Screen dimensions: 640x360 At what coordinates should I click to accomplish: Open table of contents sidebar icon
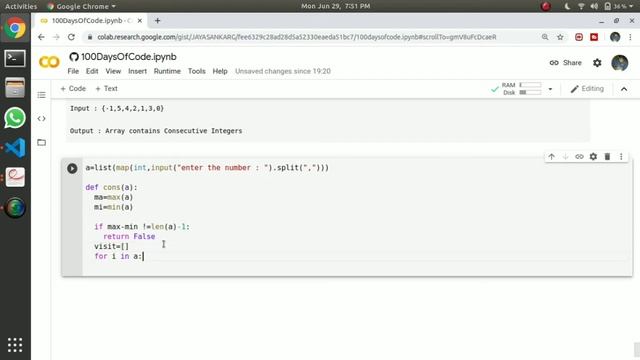pos(41,95)
